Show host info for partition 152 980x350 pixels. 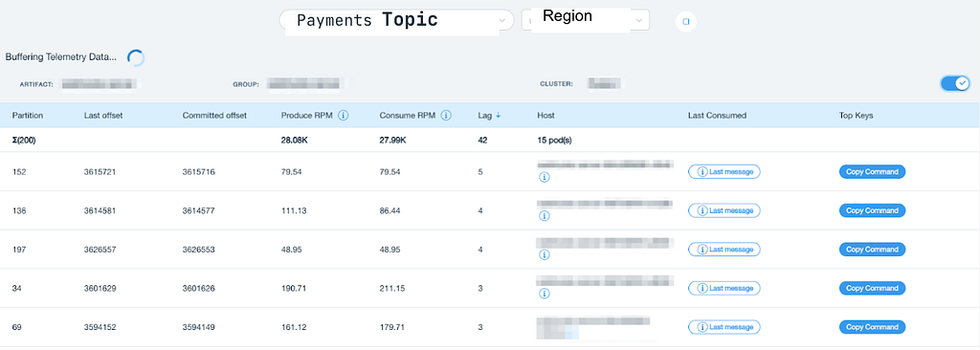544,178
